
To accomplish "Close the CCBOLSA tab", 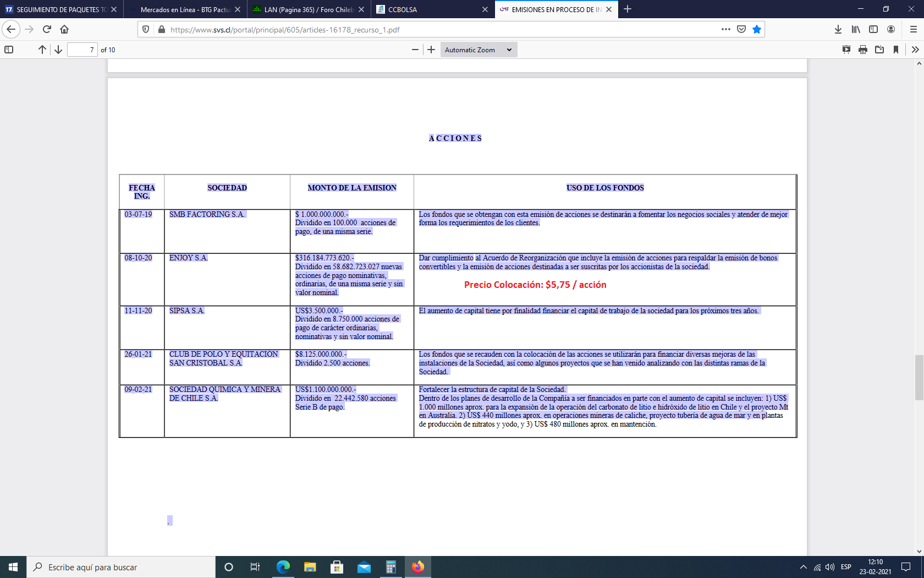I will [x=485, y=9].
